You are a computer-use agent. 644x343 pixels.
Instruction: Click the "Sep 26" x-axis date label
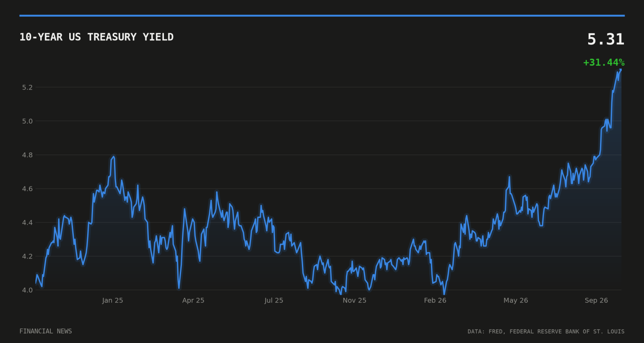[596, 300]
